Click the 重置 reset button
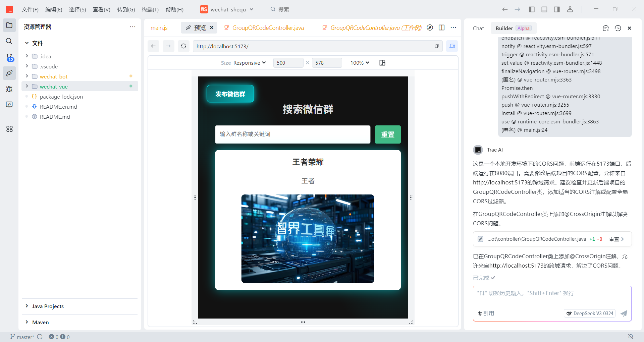 pos(388,134)
